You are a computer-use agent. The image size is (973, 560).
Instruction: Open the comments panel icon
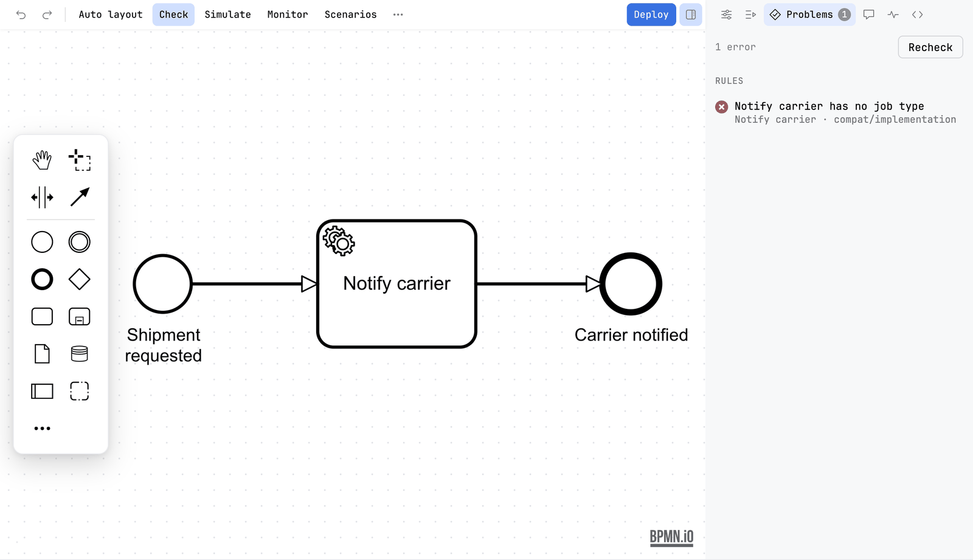(x=869, y=15)
